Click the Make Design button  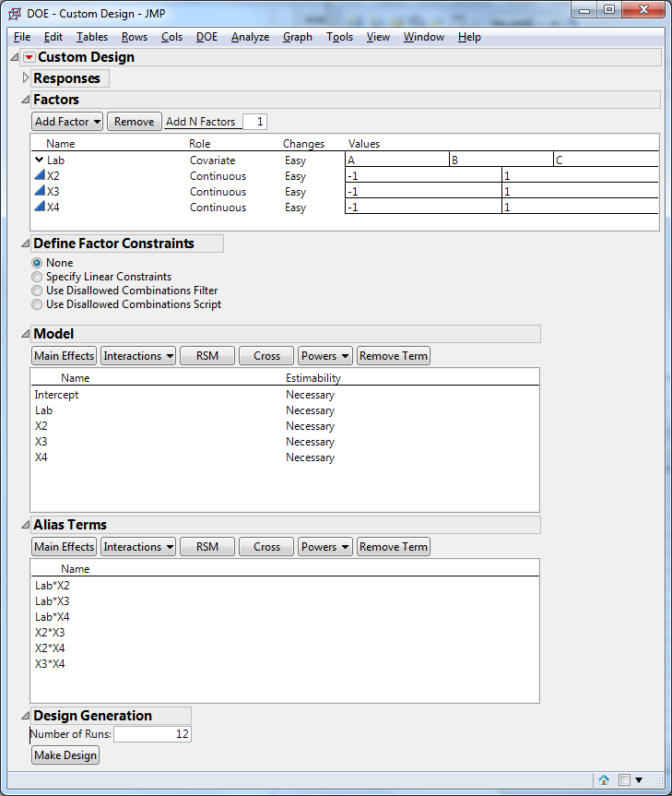65,755
